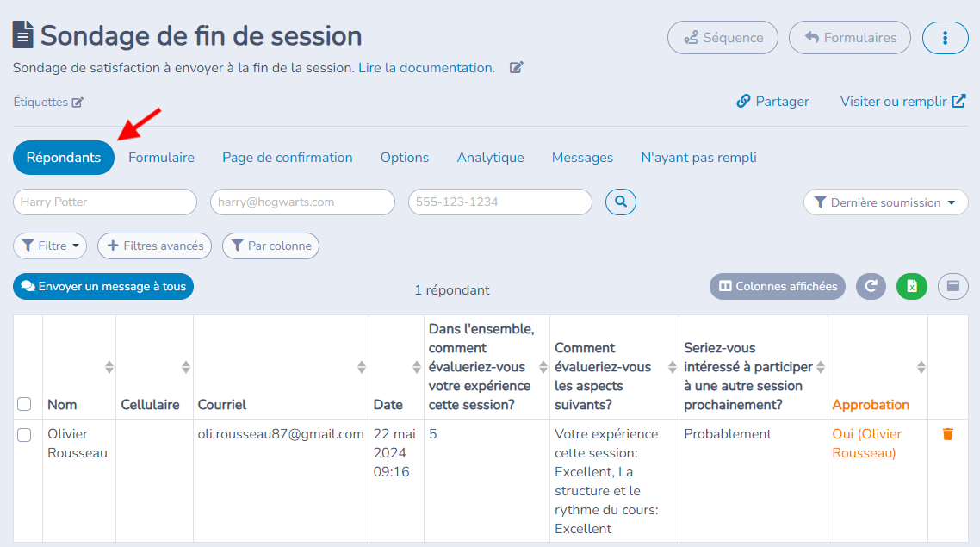Viewport: 980px width, 547px height.
Task: Open Colonnes affichées column chooser
Action: pos(778,286)
